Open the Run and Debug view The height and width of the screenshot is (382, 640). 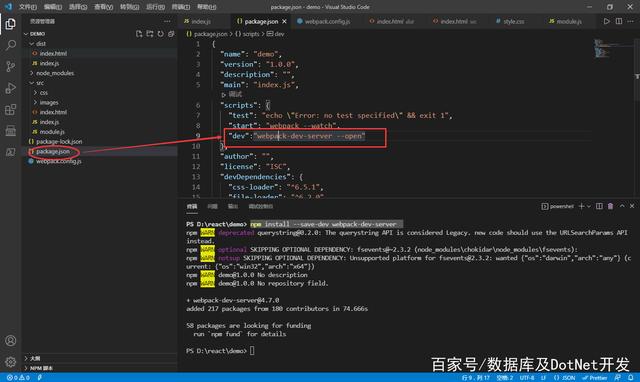[11, 88]
